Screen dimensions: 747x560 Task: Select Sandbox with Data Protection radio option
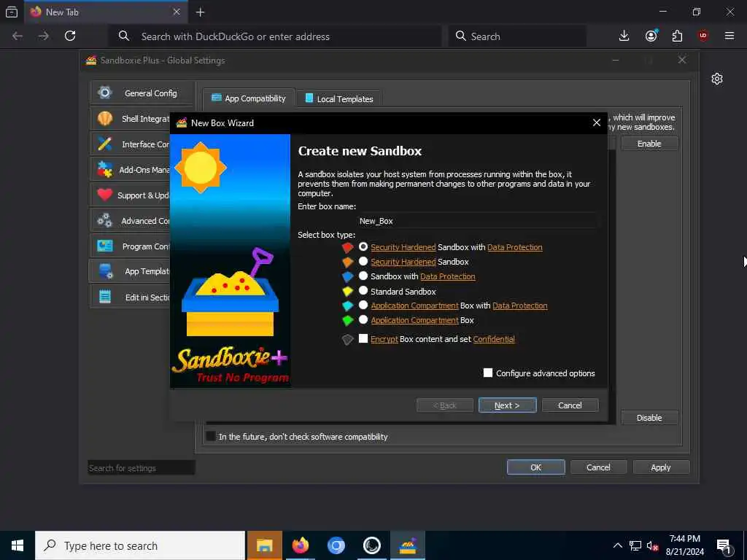[x=363, y=276]
